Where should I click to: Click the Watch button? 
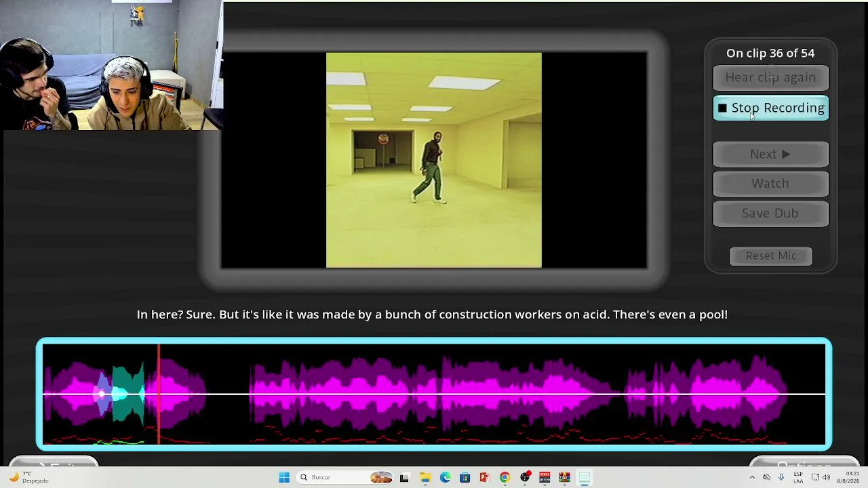770,184
